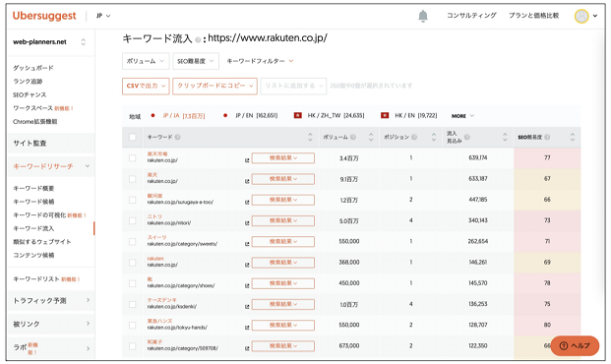Expand 被リンク sidebar section
This screenshot has width=611, height=364.
pos(51,324)
